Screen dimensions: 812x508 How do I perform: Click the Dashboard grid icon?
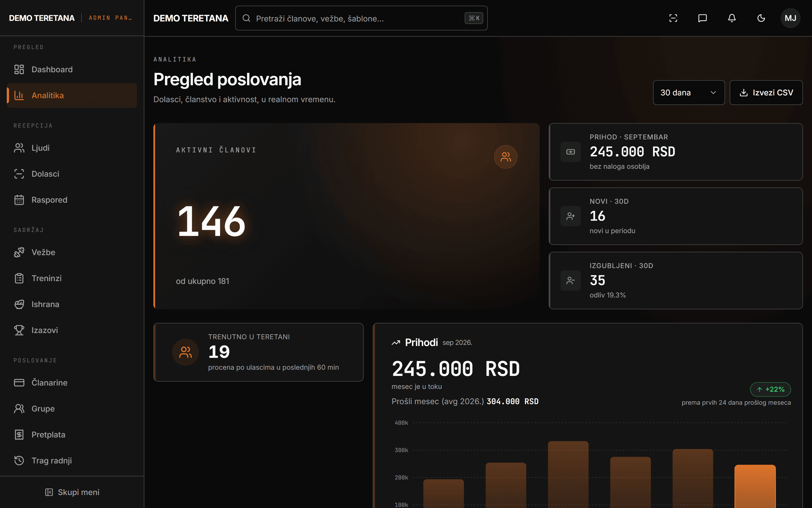[x=19, y=69]
